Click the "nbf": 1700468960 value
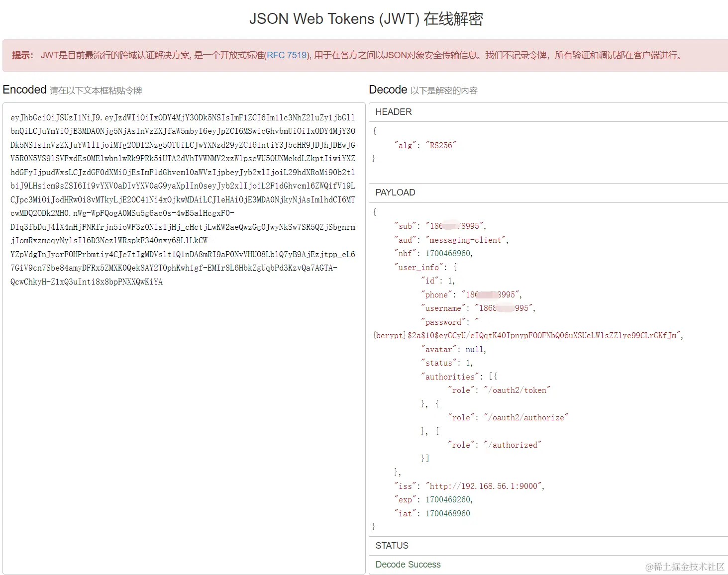Screen dimensions: 728x575 pos(448,253)
